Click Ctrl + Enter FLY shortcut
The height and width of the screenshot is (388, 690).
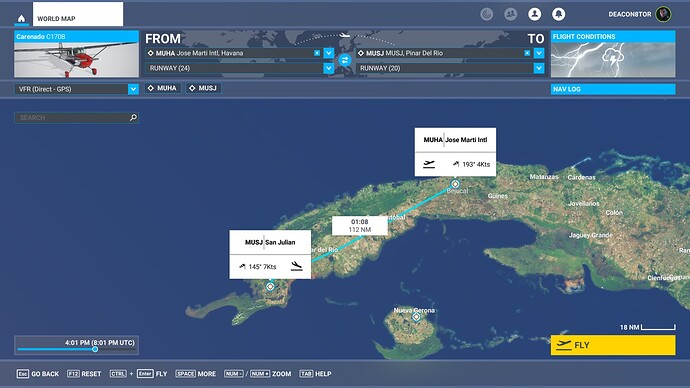click(139, 374)
